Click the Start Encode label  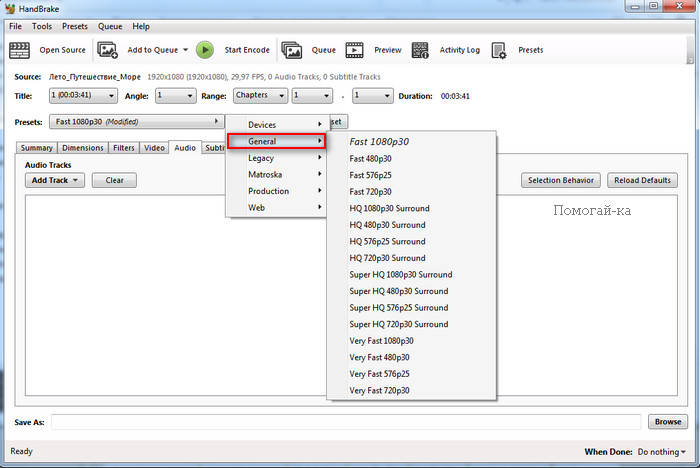pyautogui.click(x=247, y=50)
